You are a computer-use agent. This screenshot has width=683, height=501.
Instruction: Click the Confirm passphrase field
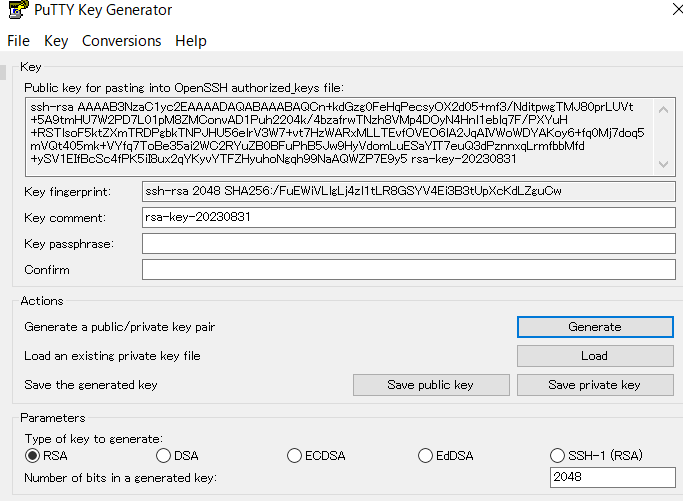point(409,270)
